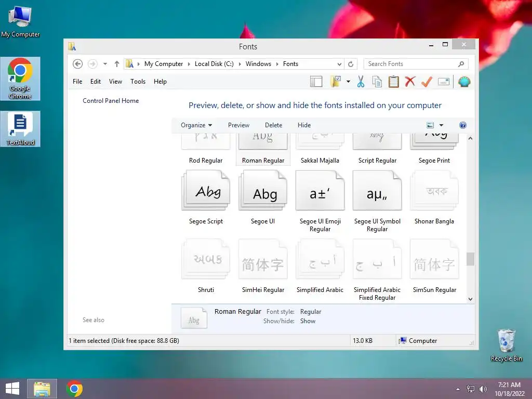Click the font list scrollbar thumb
The height and width of the screenshot is (399, 532).
[470, 259]
